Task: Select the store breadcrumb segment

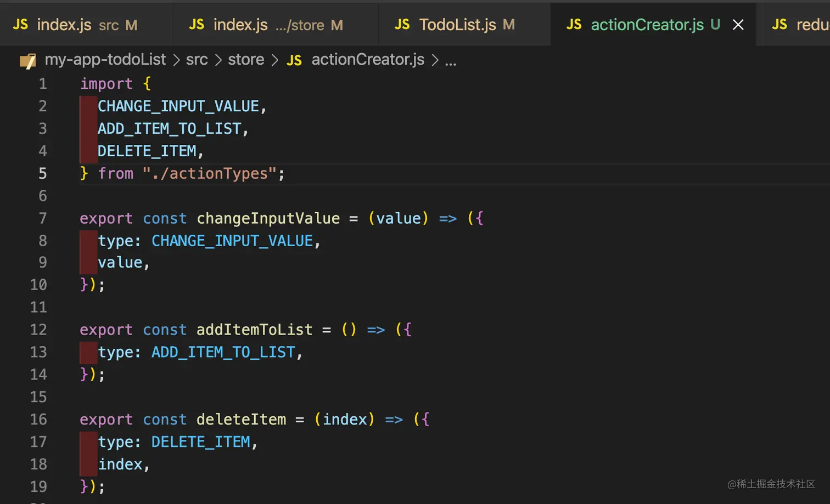Action: pyautogui.click(x=246, y=59)
